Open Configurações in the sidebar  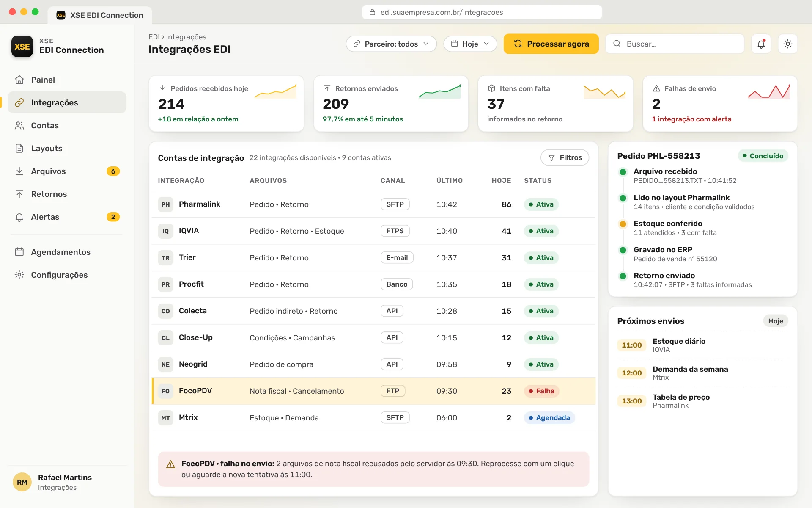click(x=67, y=275)
